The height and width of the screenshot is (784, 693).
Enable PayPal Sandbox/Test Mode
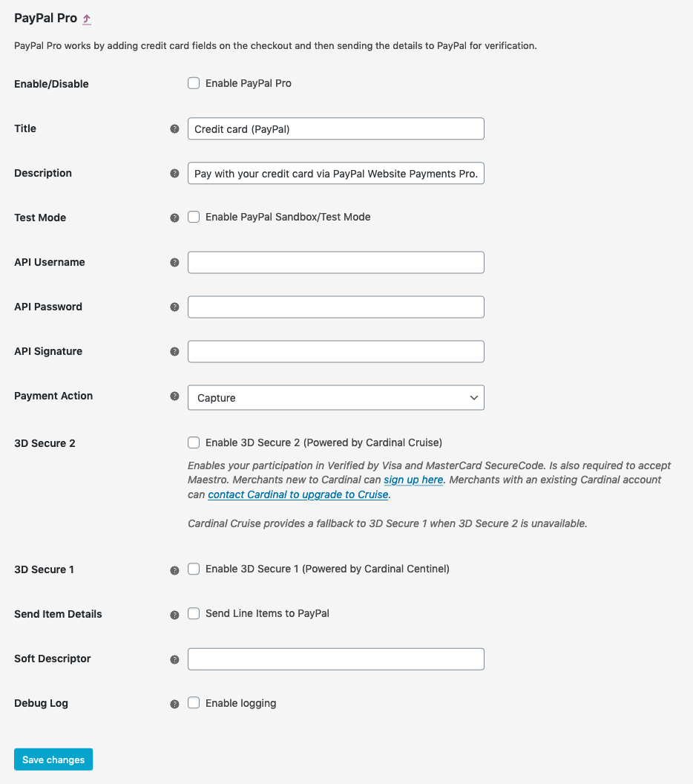[x=194, y=217]
